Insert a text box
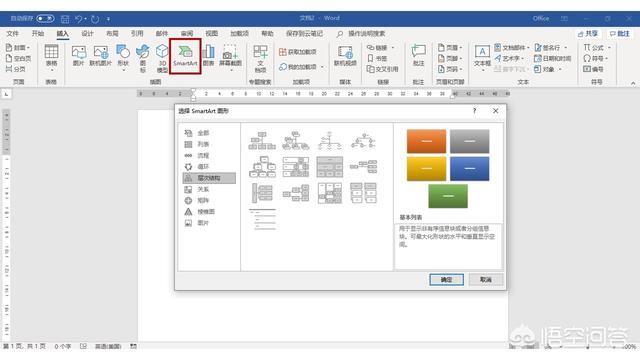640x360 pixels. (x=482, y=57)
